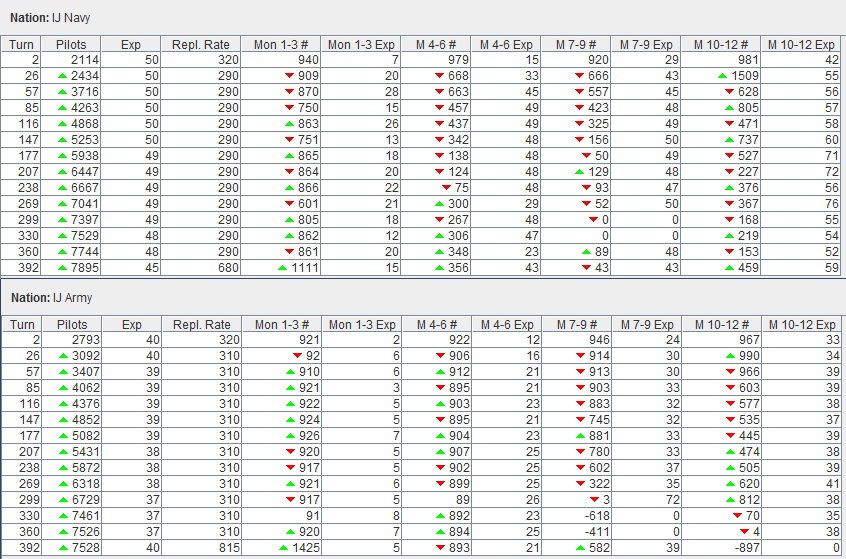This screenshot has height=559, width=846.
Task: Click the red down arrow beside 156
Action: pos(579,140)
